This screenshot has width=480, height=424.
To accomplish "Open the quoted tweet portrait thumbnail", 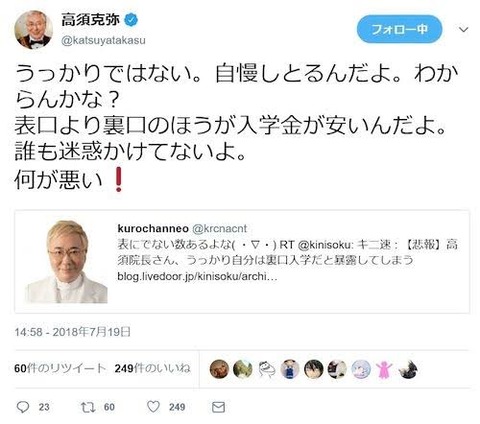I will [67, 262].
